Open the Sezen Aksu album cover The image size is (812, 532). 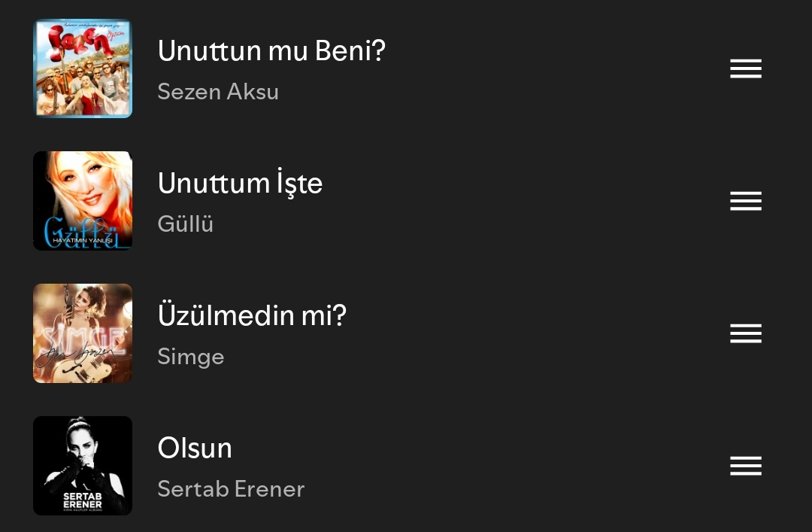[x=83, y=68]
